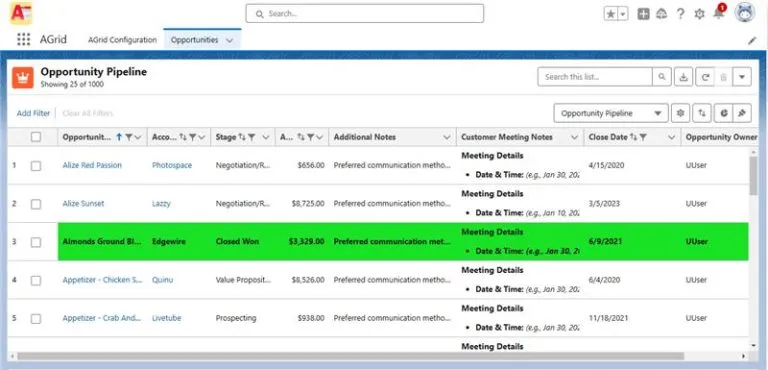Open the chart pie icon
The width and height of the screenshot is (768, 370).
tap(723, 113)
